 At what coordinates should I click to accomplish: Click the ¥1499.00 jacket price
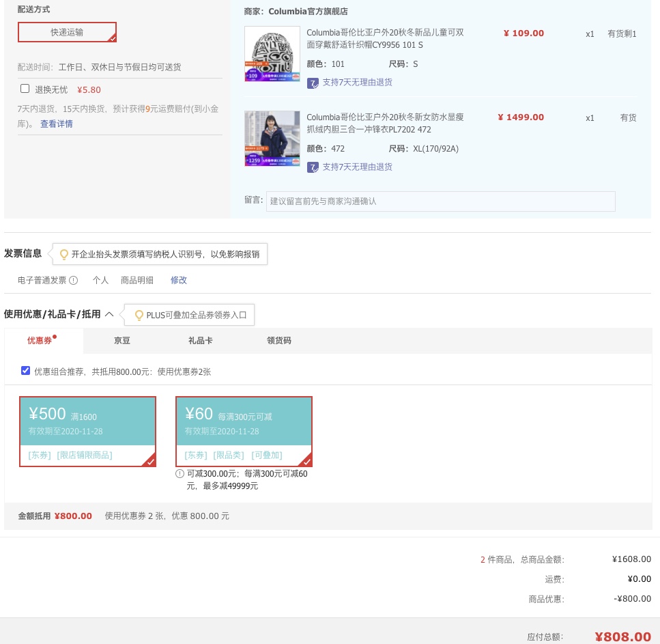point(521,117)
